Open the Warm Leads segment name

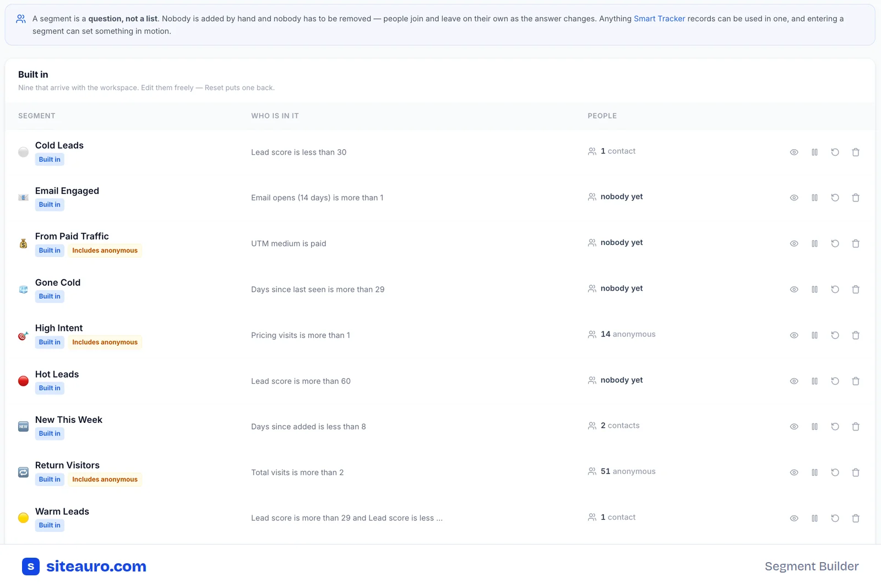tap(62, 511)
